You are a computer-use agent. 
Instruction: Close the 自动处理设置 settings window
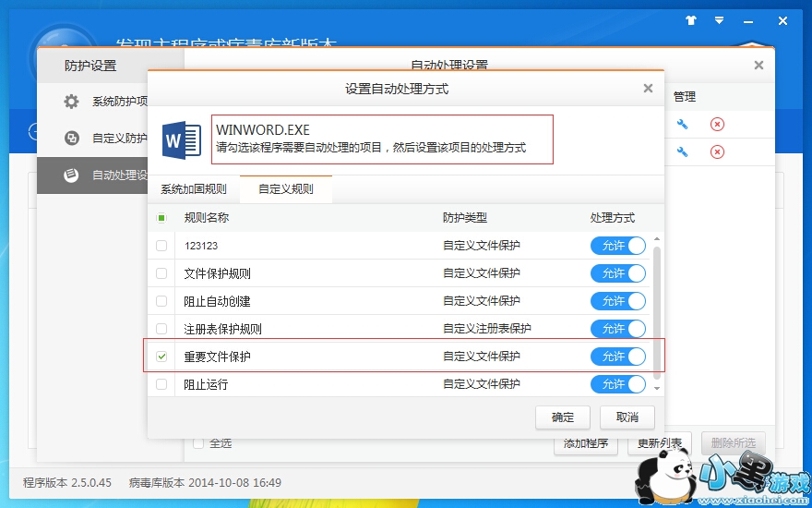[758, 65]
